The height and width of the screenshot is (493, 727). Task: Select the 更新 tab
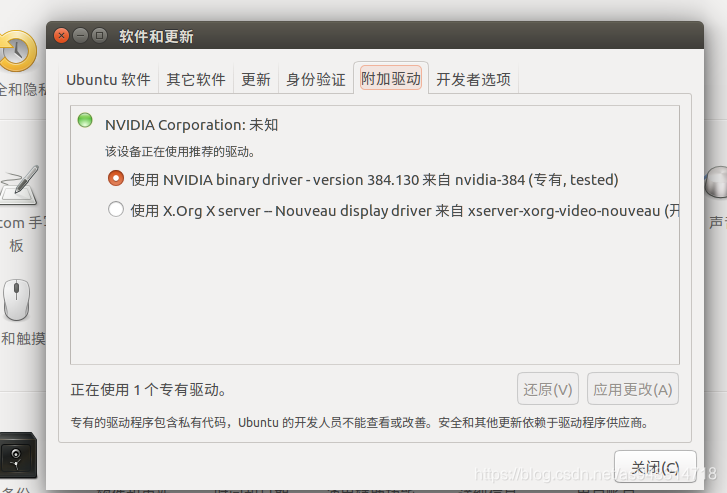point(256,79)
